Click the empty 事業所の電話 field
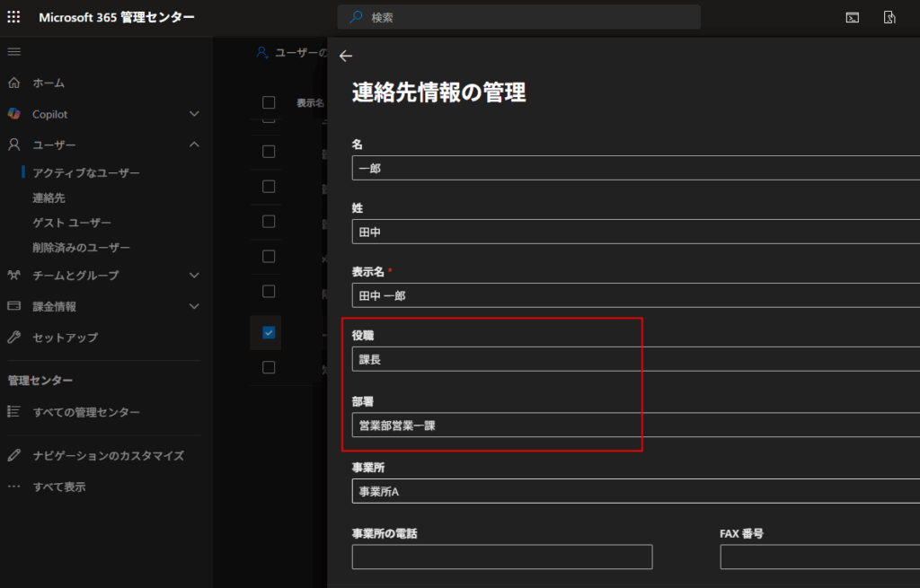The image size is (920, 588). click(x=502, y=557)
